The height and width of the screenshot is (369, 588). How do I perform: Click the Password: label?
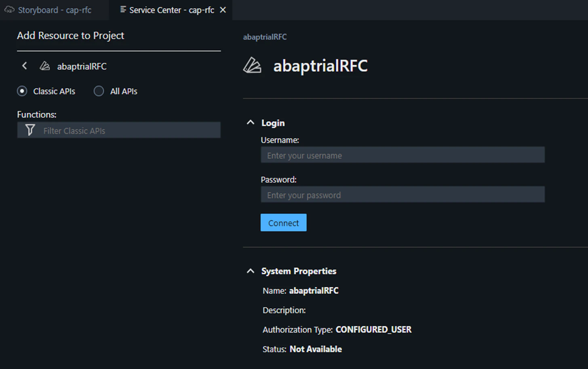point(278,179)
